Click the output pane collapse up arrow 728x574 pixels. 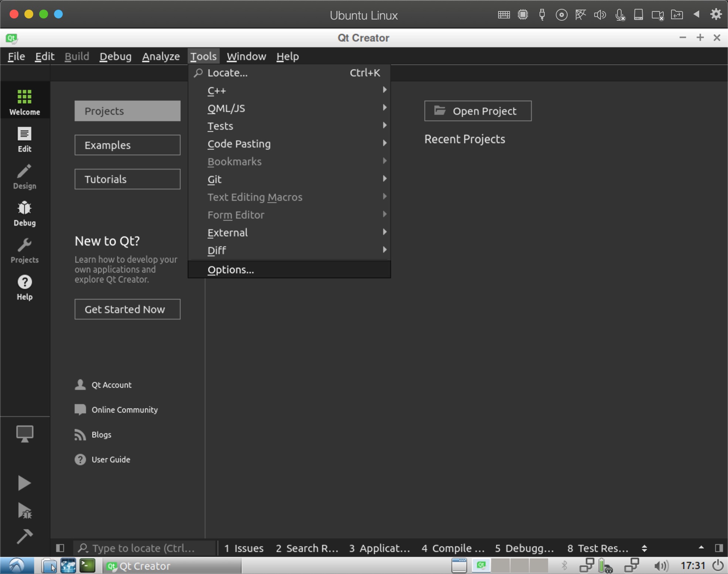pyautogui.click(x=701, y=547)
